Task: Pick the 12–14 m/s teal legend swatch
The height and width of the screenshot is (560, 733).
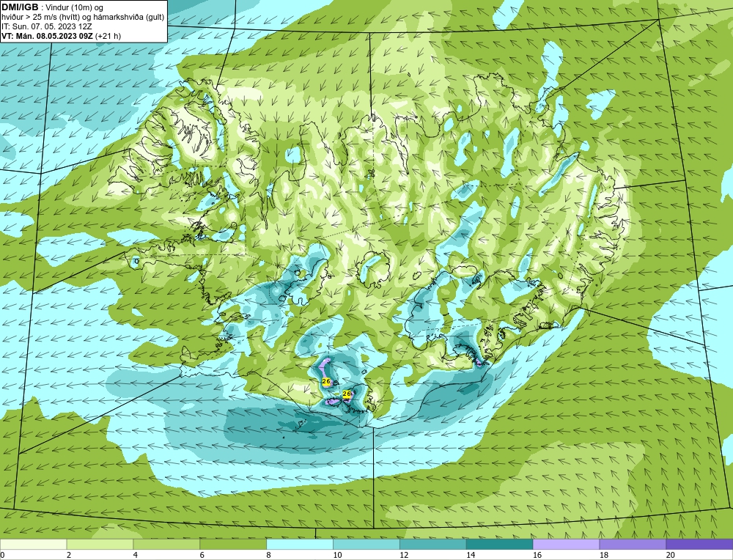Action: pyautogui.click(x=433, y=544)
